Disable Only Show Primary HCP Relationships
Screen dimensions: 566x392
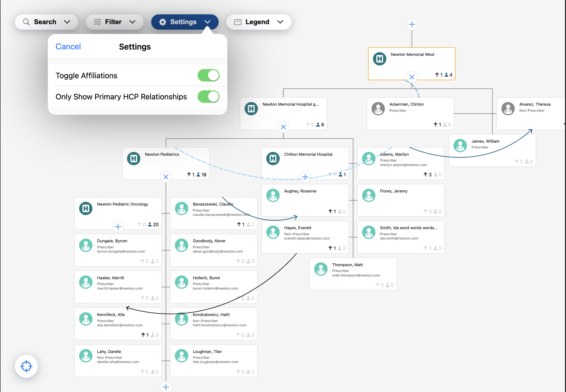[x=208, y=97]
